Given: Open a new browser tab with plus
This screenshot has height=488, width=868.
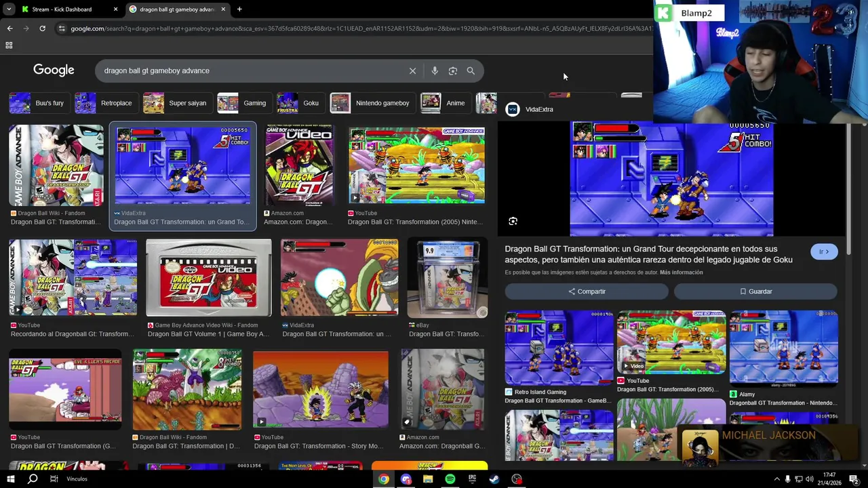Looking at the screenshot, I should pyautogui.click(x=239, y=9).
